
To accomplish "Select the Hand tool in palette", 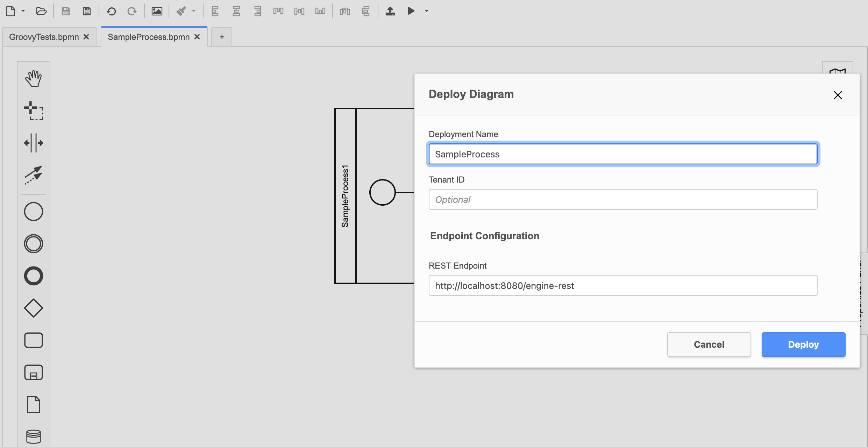I will point(33,78).
